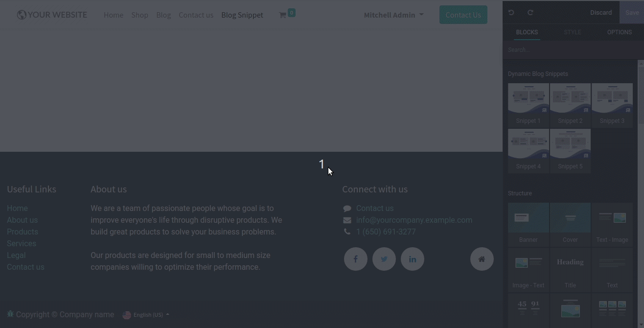Choose the Image - Text structure block
Screen dimensions: 644x328
click(x=529, y=270)
